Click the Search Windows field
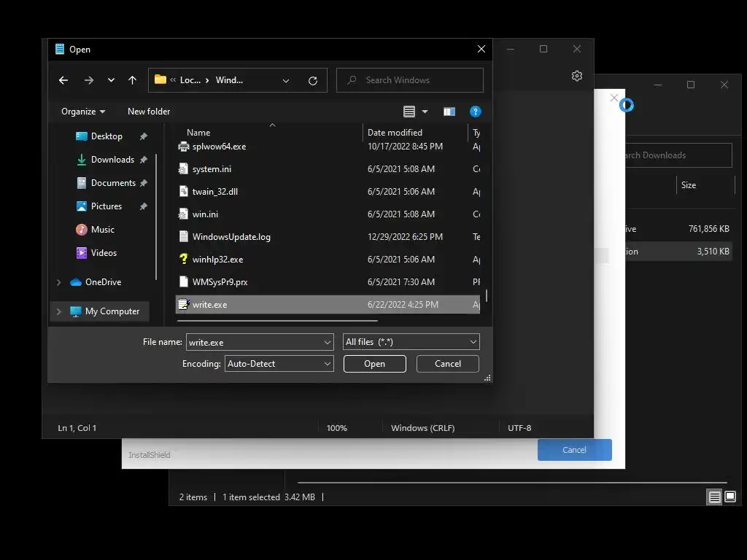The height and width of the screenshot is (560, 747). click(410, 80)
